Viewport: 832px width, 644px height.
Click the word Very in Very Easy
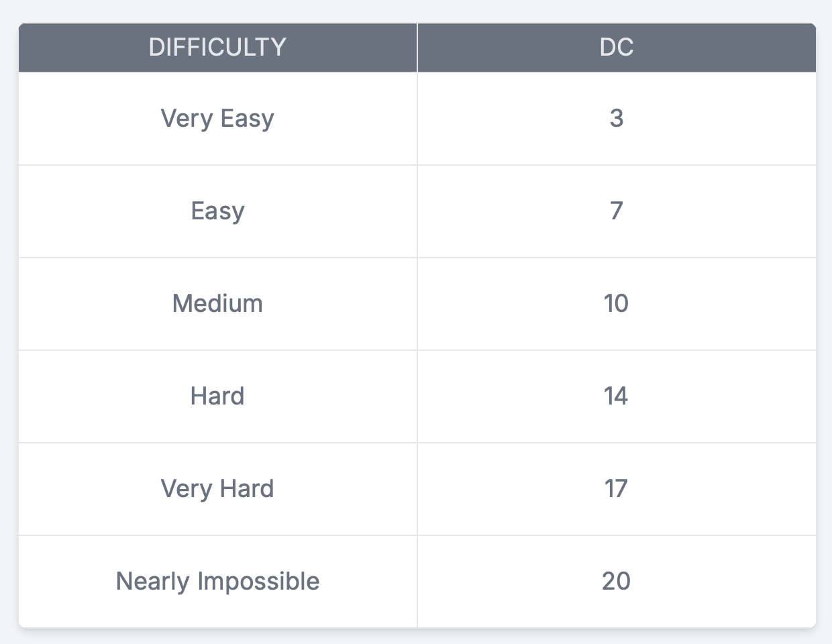click(187, 119)
